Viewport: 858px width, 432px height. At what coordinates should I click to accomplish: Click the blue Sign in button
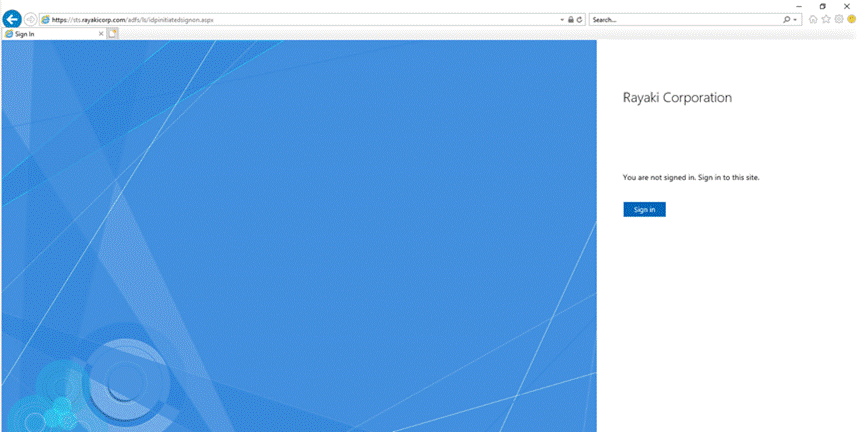644,210
